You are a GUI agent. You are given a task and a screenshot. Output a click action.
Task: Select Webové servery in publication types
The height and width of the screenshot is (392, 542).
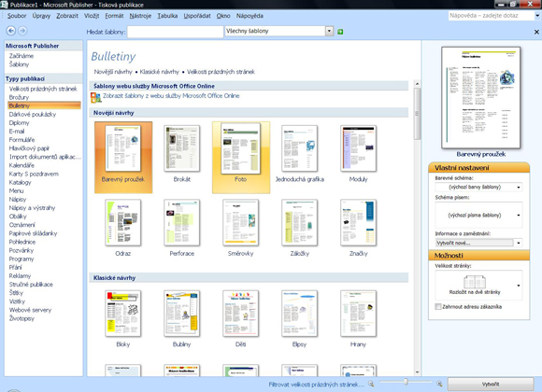click(x=30, y=310)
